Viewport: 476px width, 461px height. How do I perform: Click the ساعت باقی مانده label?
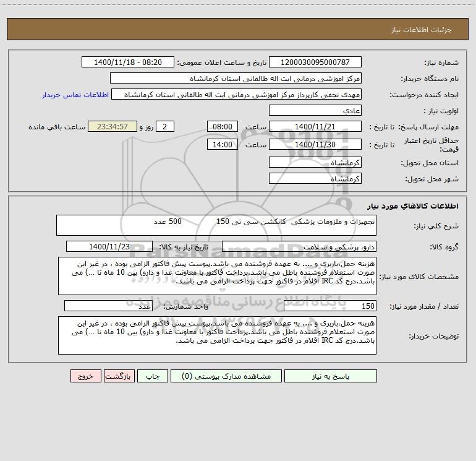(57, 127)
